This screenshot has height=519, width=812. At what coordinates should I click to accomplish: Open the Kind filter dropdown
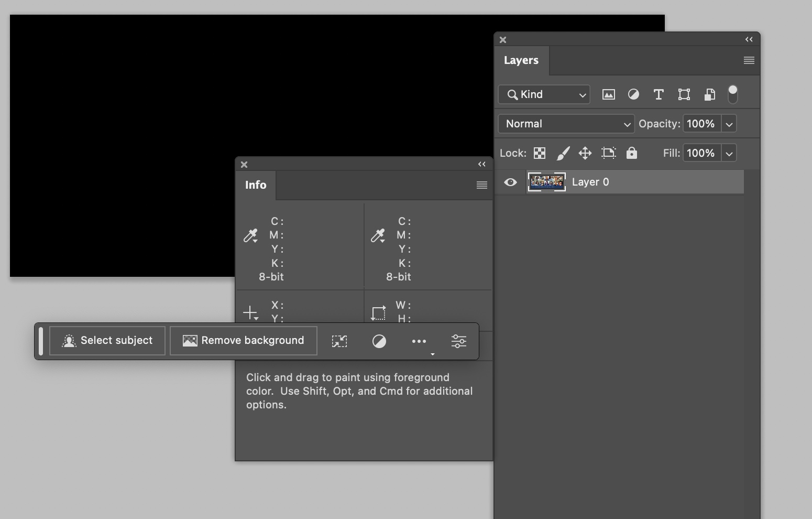(543, 94)
